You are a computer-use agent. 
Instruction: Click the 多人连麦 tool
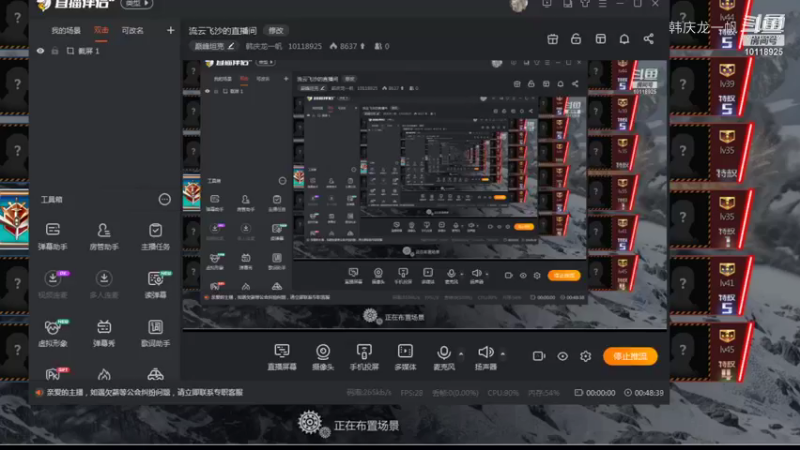click(x=104, y=285)
